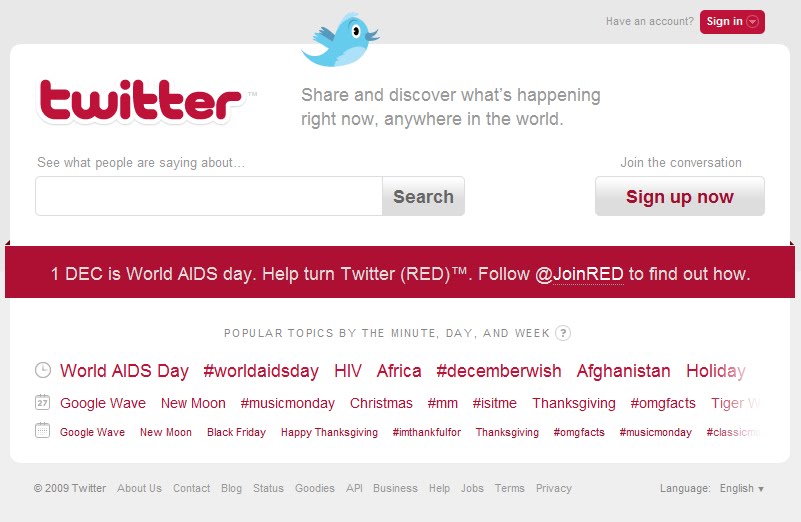The height and width of the screenshot is (522, 801).
Task: Go to the API footer link
Action: 354,489
